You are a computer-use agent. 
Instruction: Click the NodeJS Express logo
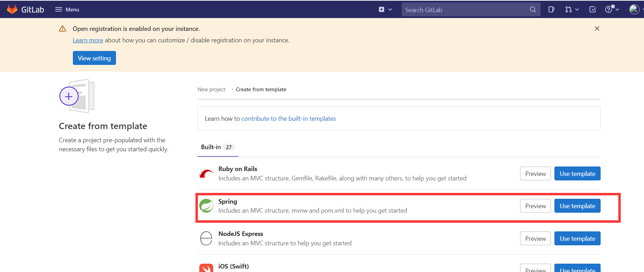coord(206,238)
